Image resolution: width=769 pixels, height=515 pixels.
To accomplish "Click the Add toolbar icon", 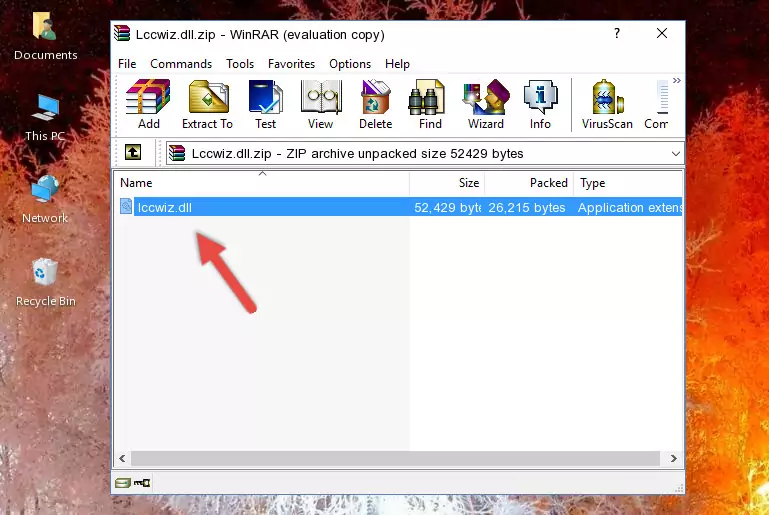I will [148, 104].
